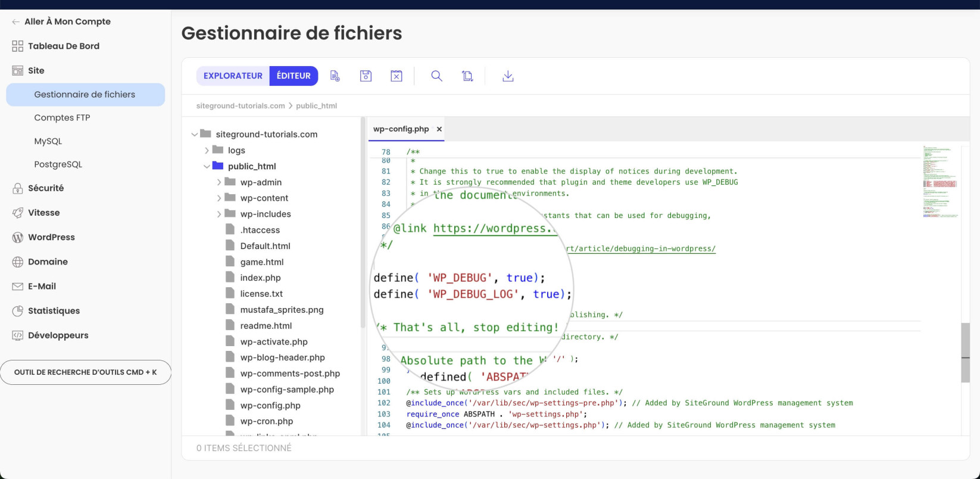
Task: Close the wp-config.php tab
Action: click(x=439, y=129)
